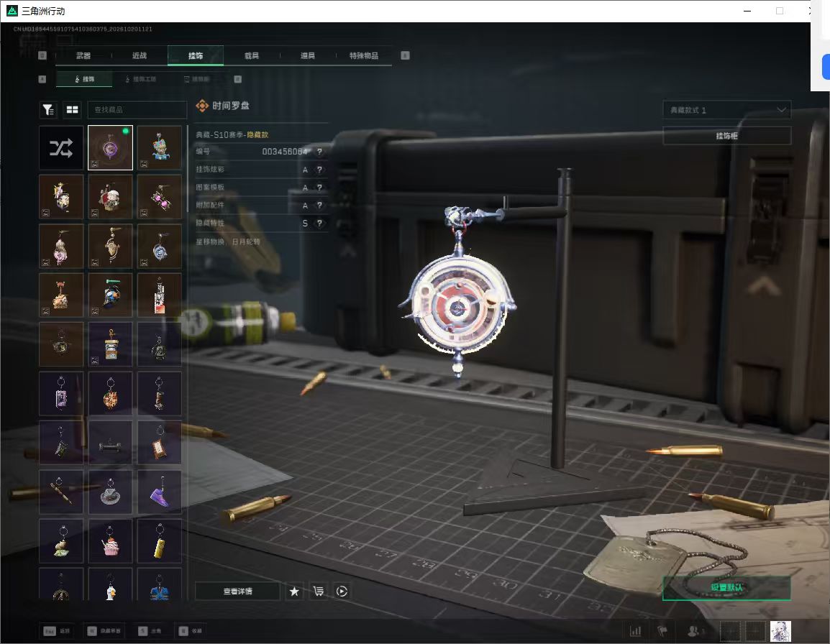Switch to the 武器 tab
Screen dimensions: 830x644
(83, 55)
